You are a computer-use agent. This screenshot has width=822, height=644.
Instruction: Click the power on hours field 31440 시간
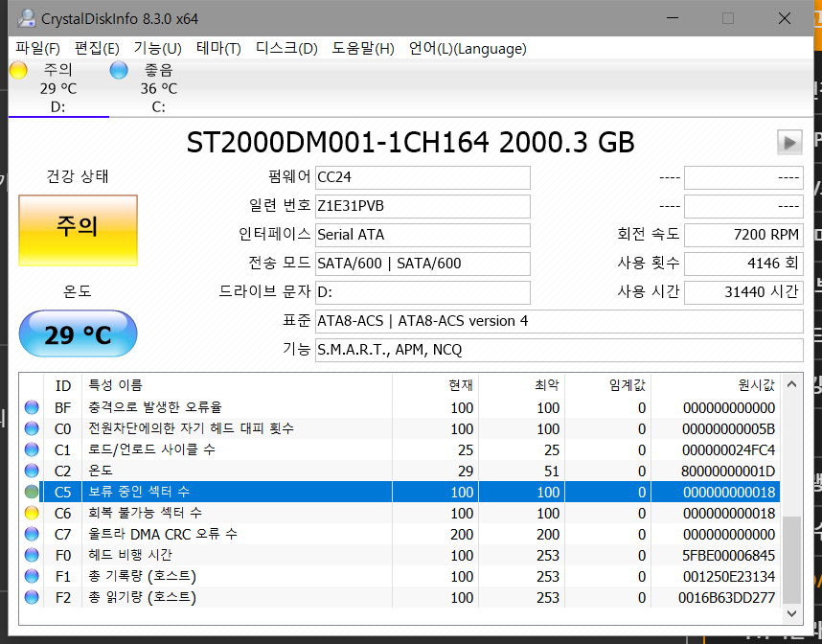tap(743, 292)
